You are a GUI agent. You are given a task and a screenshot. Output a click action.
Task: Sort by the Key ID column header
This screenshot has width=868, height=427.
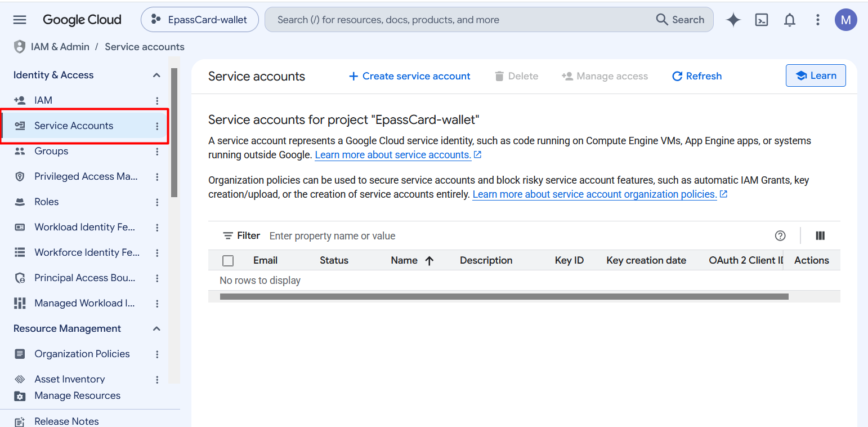[x=569, y=260]
